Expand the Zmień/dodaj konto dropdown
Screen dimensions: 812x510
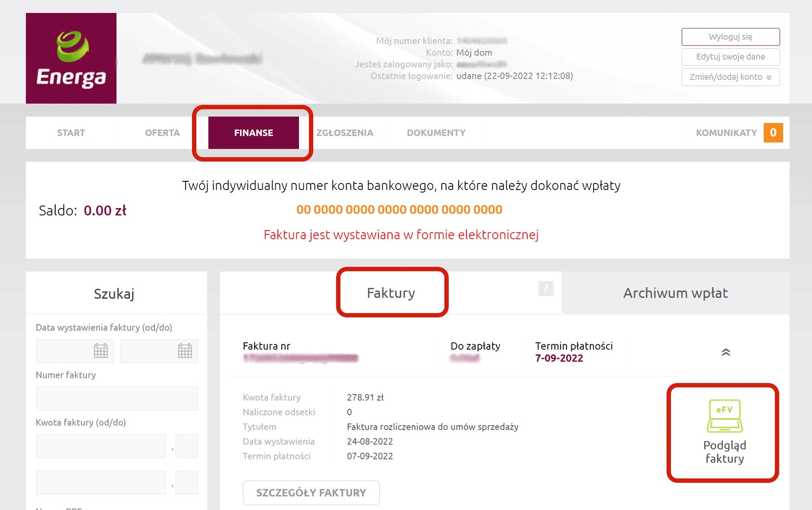(730, 77)
